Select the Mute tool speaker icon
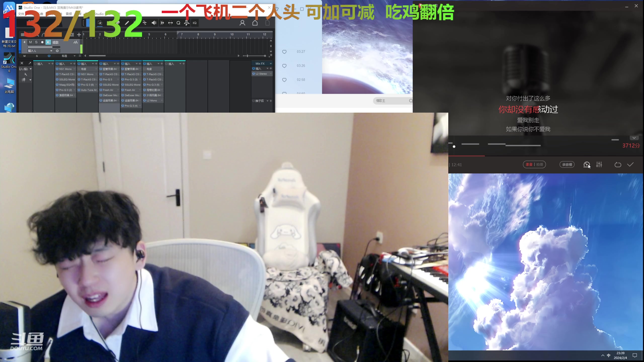Viewport: 644px width, 362px height. click(154, 23)
